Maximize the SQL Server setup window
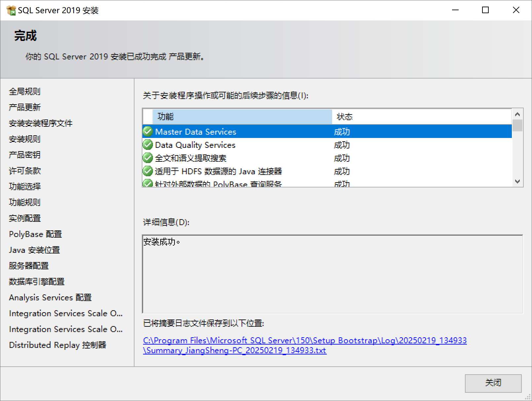 pos(485,10)
